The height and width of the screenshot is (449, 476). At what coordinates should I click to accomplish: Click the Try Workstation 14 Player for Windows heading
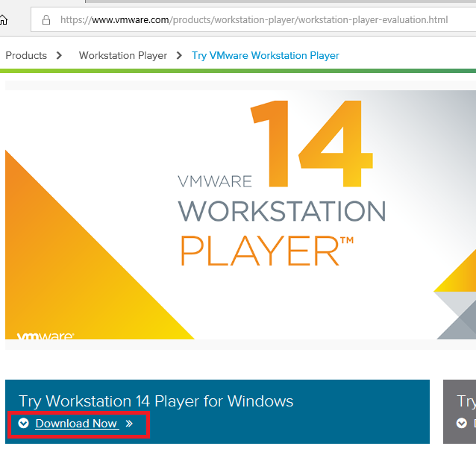coord(156,401)
